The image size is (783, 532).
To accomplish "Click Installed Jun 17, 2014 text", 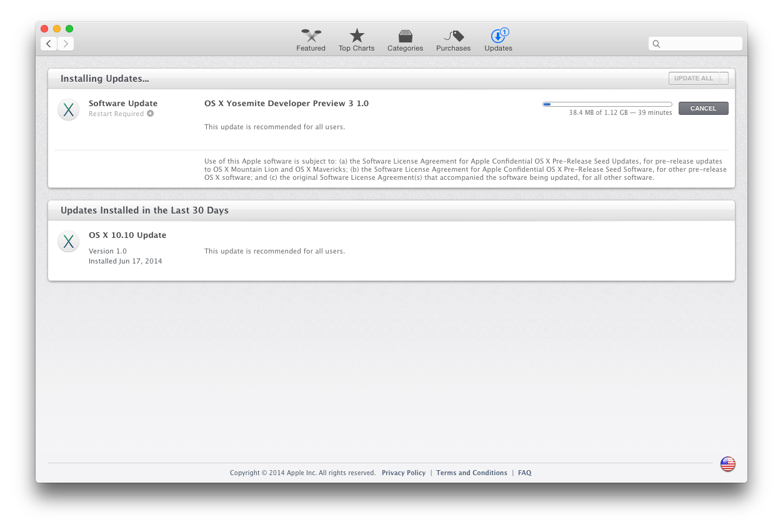I will [125, 261].
